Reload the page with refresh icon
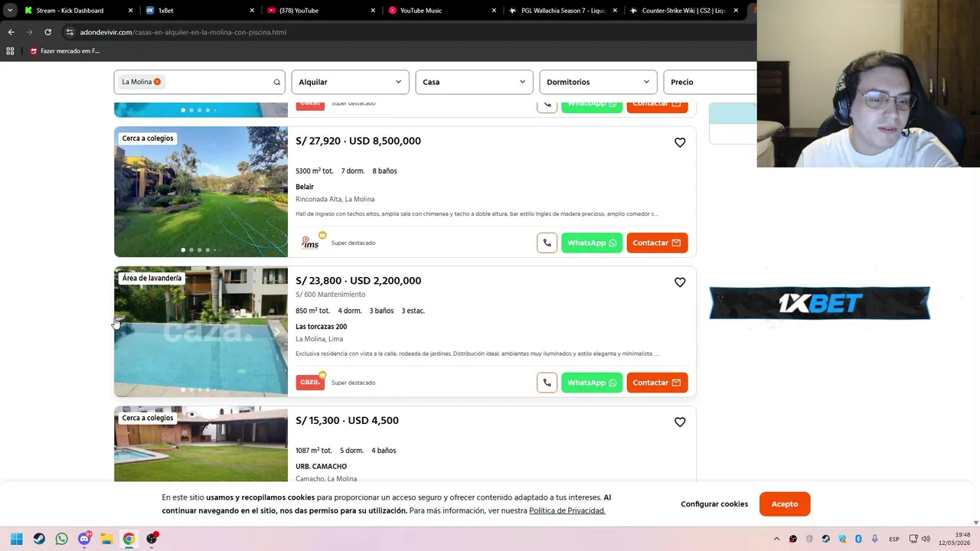 (x=47, y=32)
